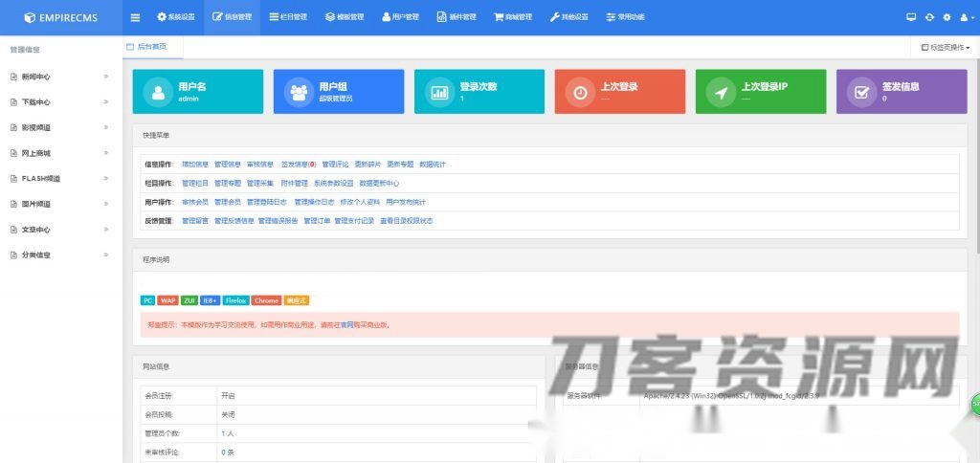The image size is (980, 463).
Task: Click the 管理信息 quick link
Action: [x=228, y=165]
